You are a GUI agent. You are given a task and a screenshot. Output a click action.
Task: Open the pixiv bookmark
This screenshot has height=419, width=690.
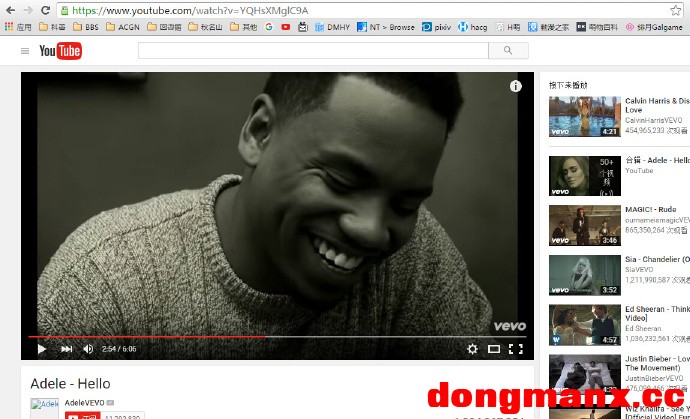437,27
